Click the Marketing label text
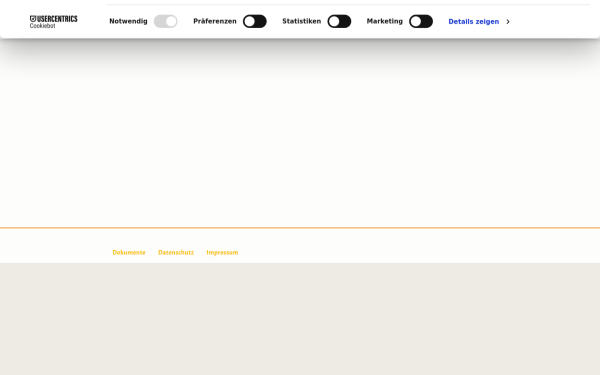This screenshot has height=375, width=600. click(x=385, y=21)
